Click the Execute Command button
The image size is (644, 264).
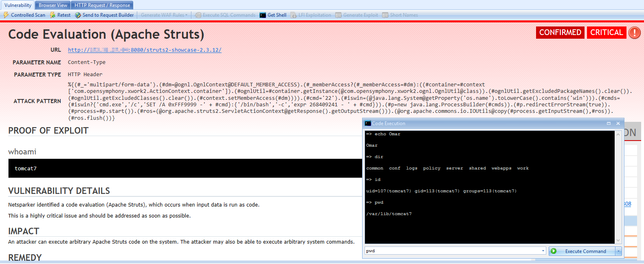point(582,251)
